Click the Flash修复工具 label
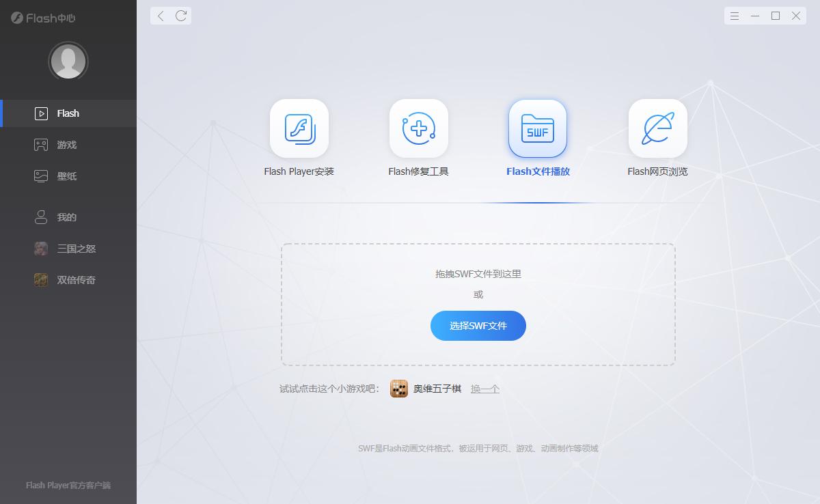The image size is (820, 504). [x=419, y=171]
